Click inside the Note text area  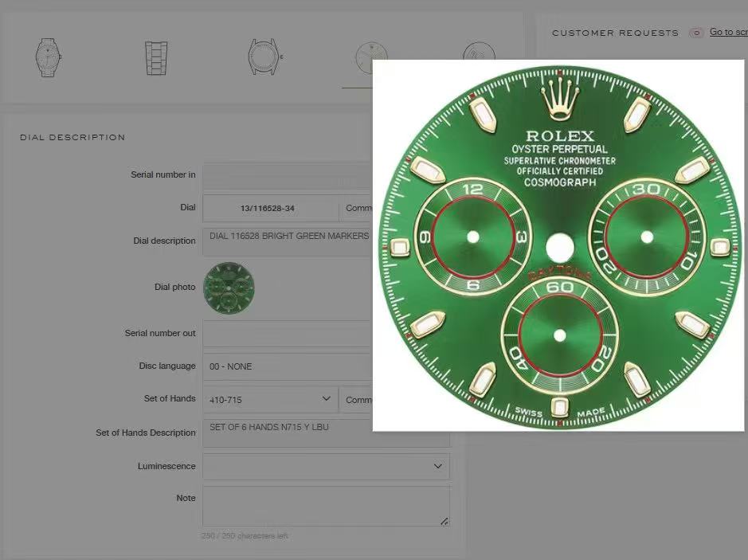(326, 506)
